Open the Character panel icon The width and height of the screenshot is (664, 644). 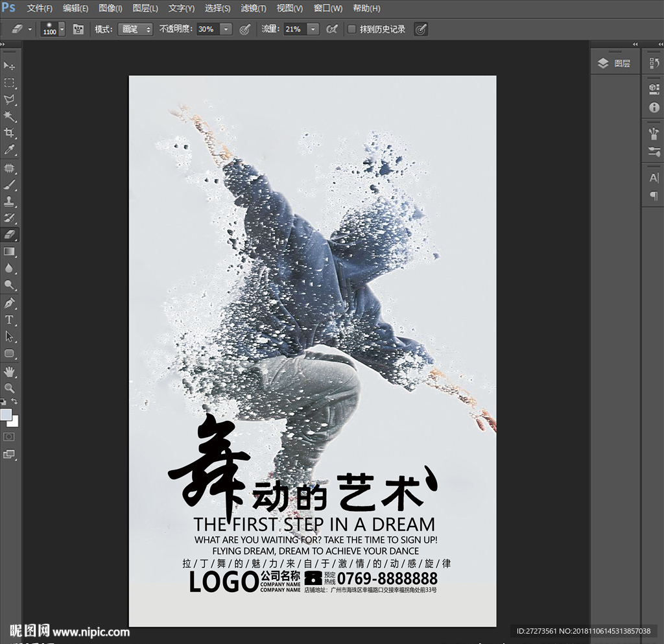(x=653, y=178)
